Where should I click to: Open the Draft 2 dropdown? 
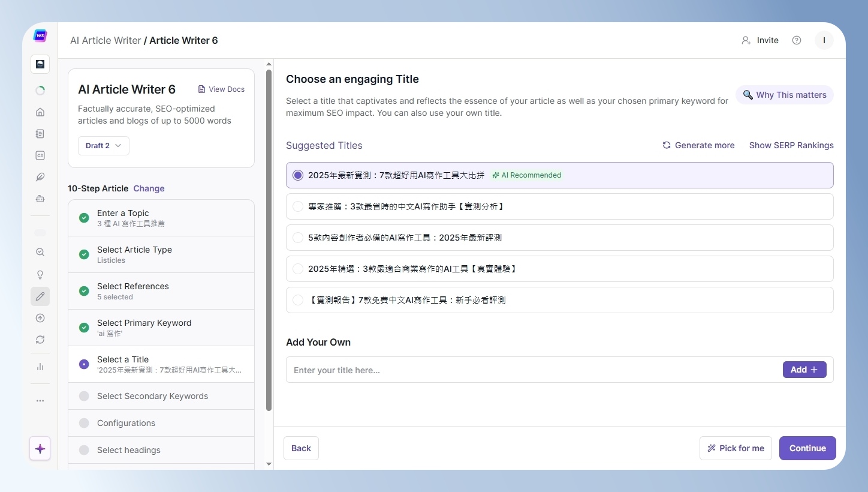pyautogui.click(x=104, y=146)
